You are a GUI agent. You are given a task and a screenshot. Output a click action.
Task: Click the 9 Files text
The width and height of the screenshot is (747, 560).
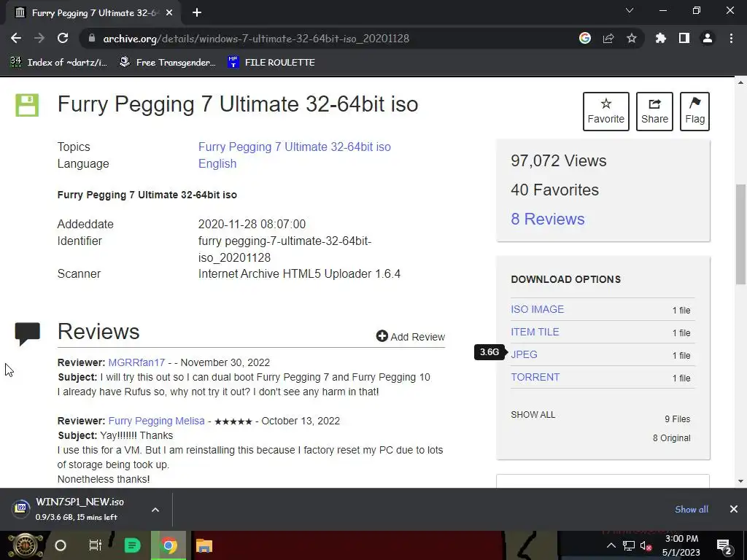coord(678,419)
